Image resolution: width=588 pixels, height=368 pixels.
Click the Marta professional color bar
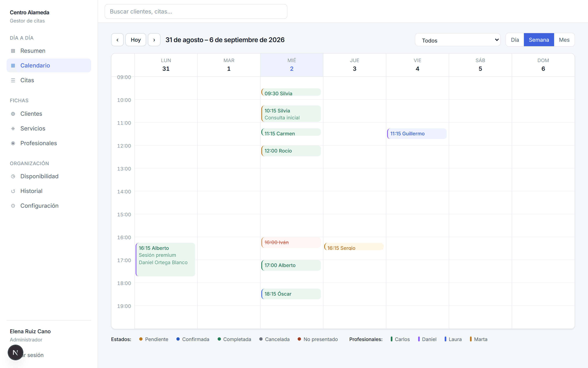(x=471, y=339)
